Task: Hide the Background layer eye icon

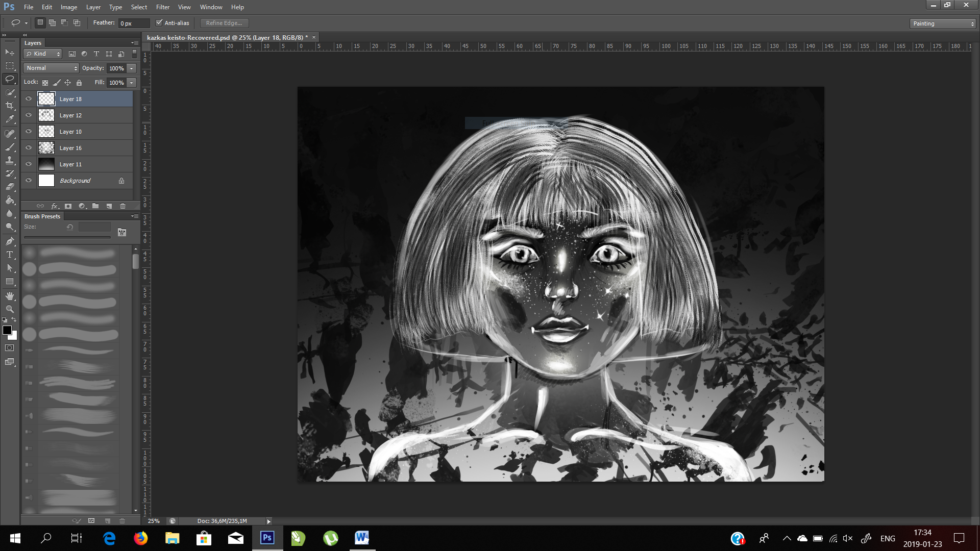Action: (29, 181)
